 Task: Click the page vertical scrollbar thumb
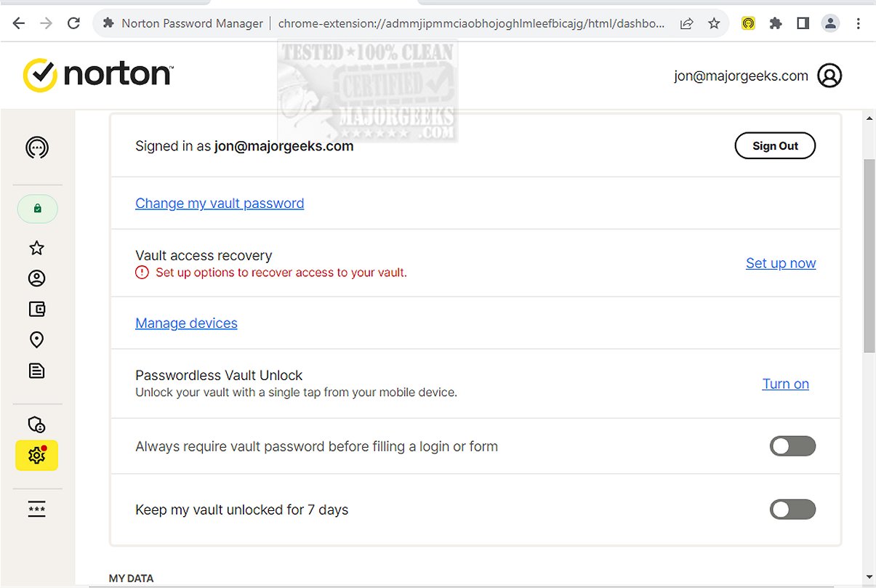869,254
